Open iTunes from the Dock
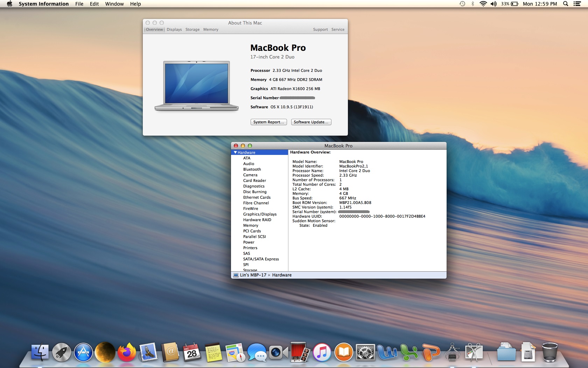 pos(321,353)
